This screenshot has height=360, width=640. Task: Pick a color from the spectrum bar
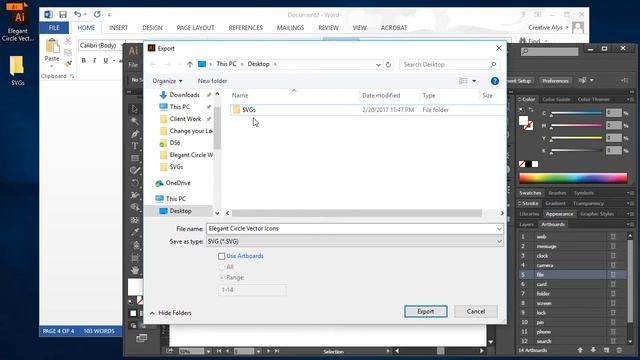[573, 178]
